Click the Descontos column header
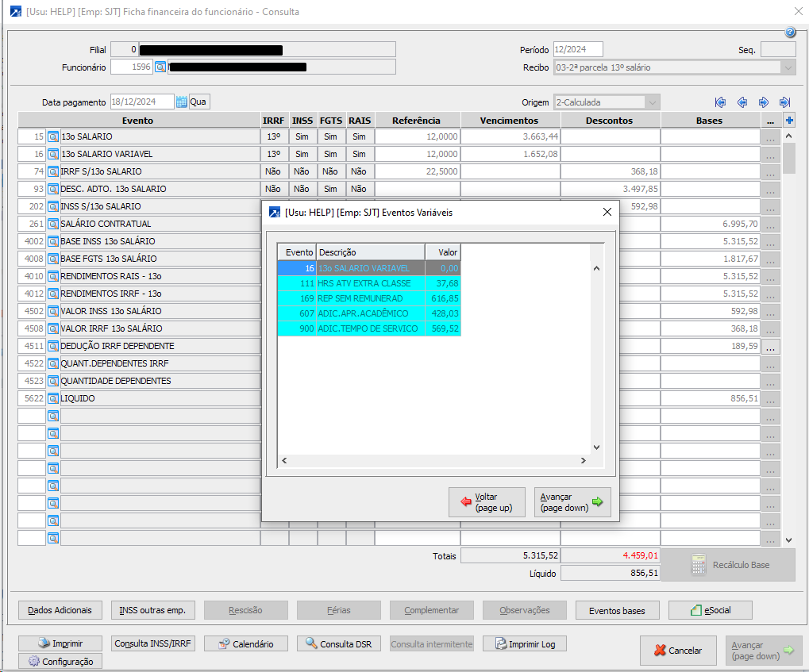The width and height of the screenshot is (809, 672). (609, 120)
